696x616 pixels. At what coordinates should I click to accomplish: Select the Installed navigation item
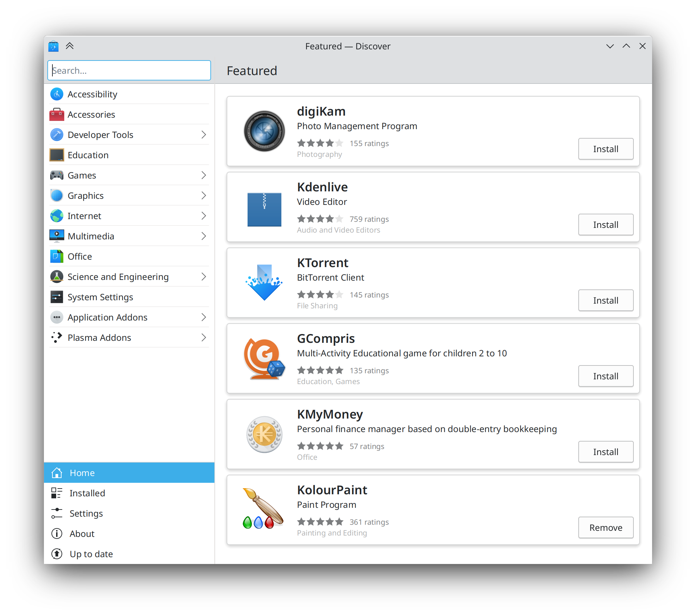[88, 493]
